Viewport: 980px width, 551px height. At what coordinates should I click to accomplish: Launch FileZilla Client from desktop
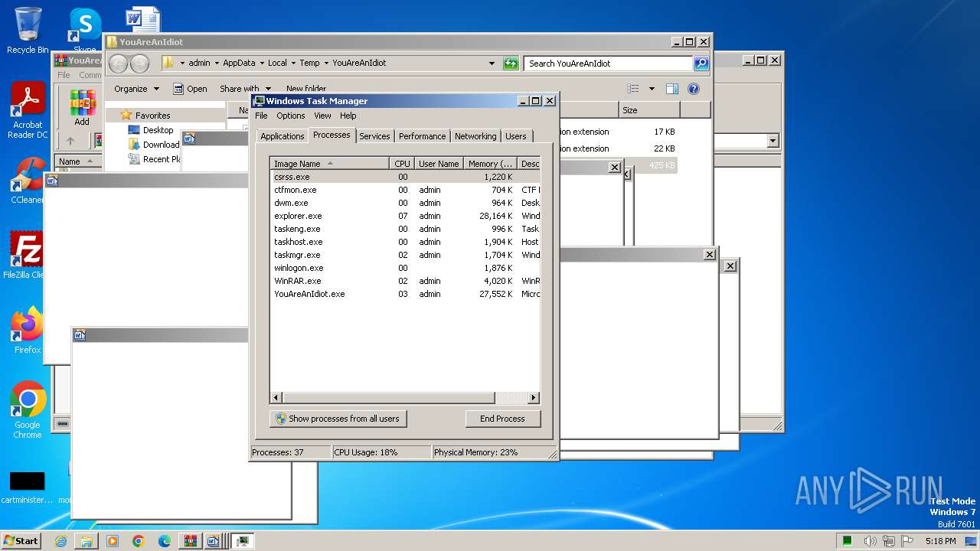coord(26,255)
